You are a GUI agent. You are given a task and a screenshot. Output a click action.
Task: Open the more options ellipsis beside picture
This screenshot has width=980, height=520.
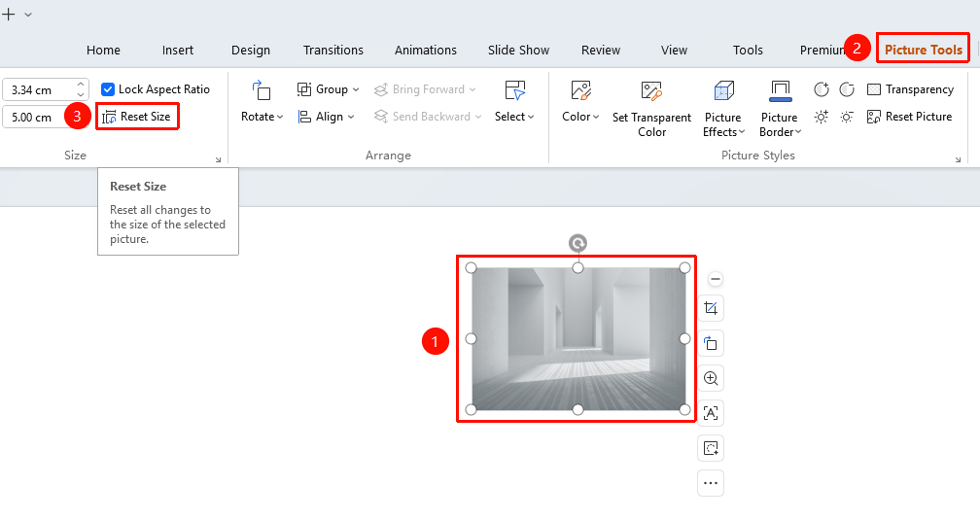point(711,483)
